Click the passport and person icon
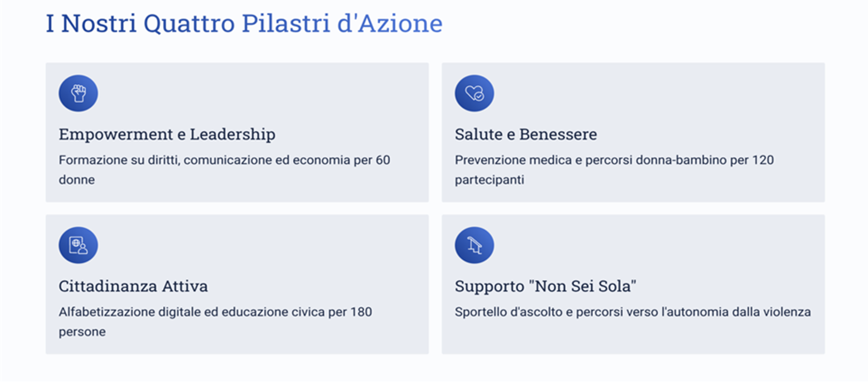 [x=78, y=245]
